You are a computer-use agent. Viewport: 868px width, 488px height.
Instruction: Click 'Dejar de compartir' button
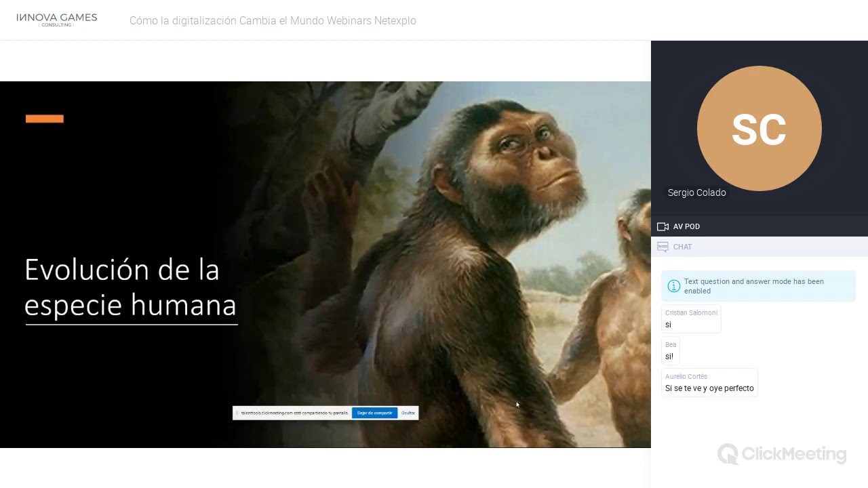click(374, 413)
